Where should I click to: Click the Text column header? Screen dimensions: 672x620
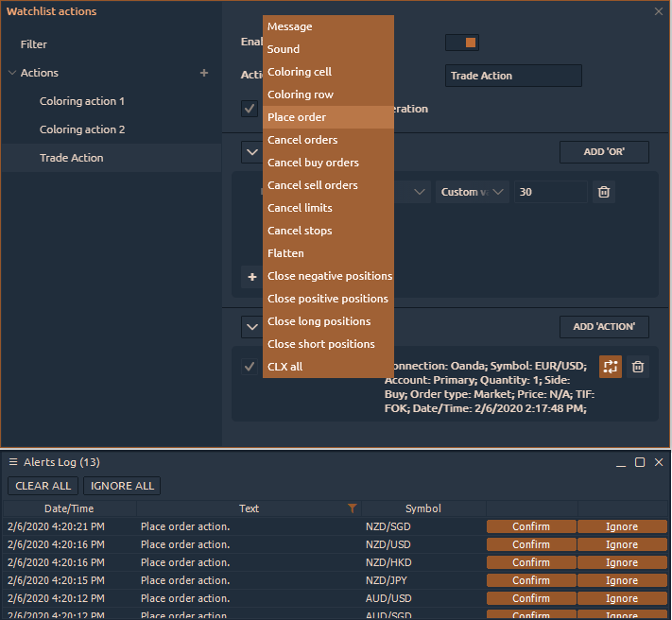[249, 508]
